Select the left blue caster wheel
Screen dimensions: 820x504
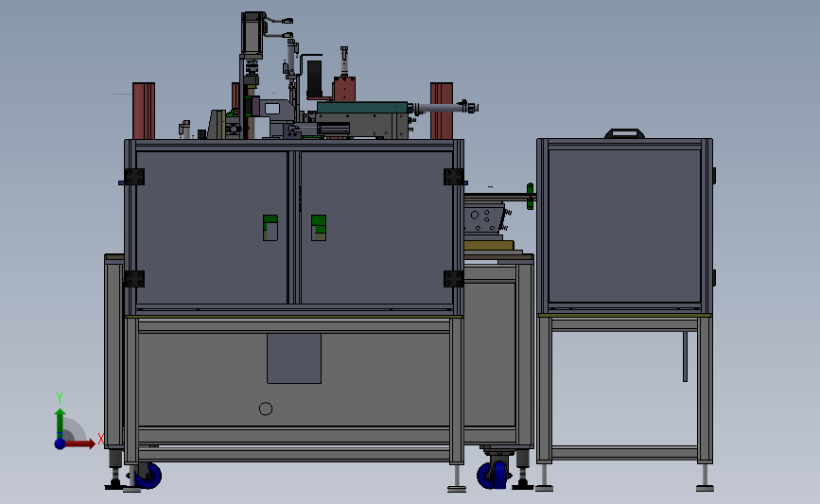click(148, 475)
